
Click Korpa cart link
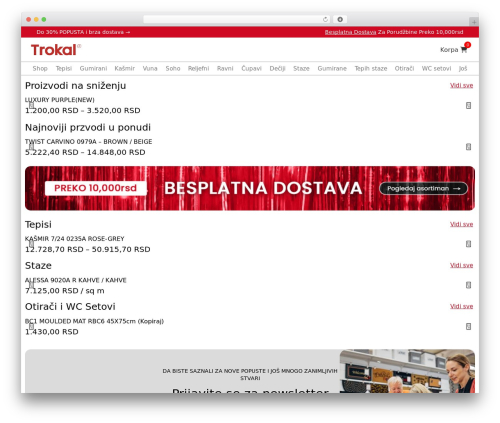[449, 50]
